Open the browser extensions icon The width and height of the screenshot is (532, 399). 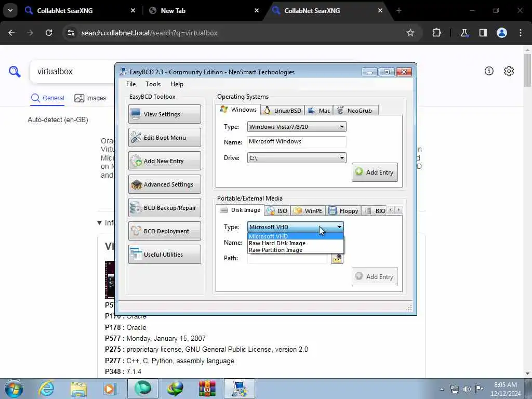pyautogui.click(x=436, y=33)
